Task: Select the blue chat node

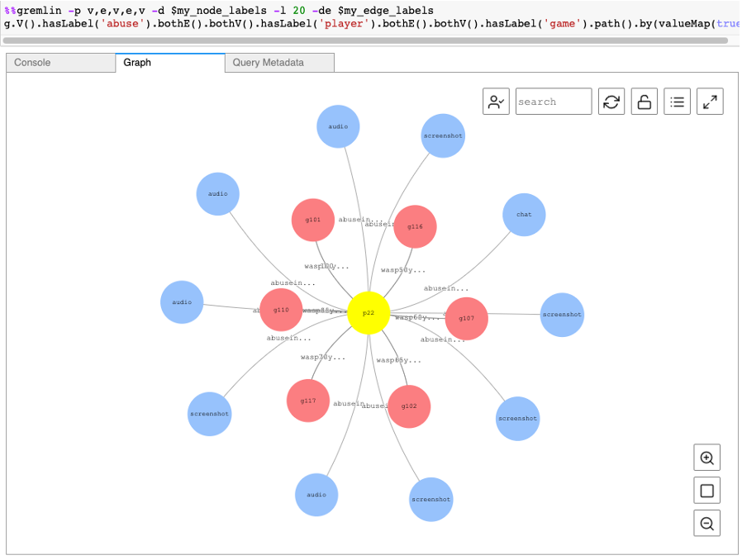Action: point(524,214)
